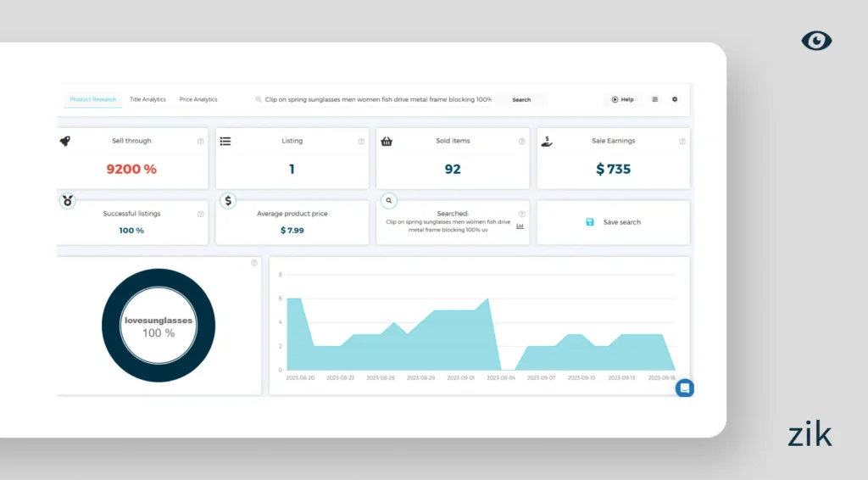Click the Save search button
The image size is (868, 480).
(x=613, y=222)
